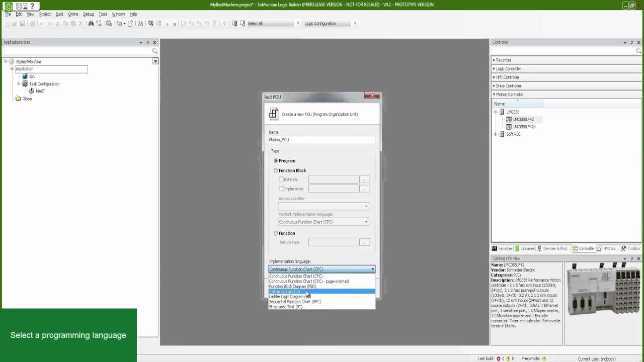Image resolution: width=644 pixels, height=362 pixels.
Task: Open the Debug menu
Action: (x=88, y=14)
